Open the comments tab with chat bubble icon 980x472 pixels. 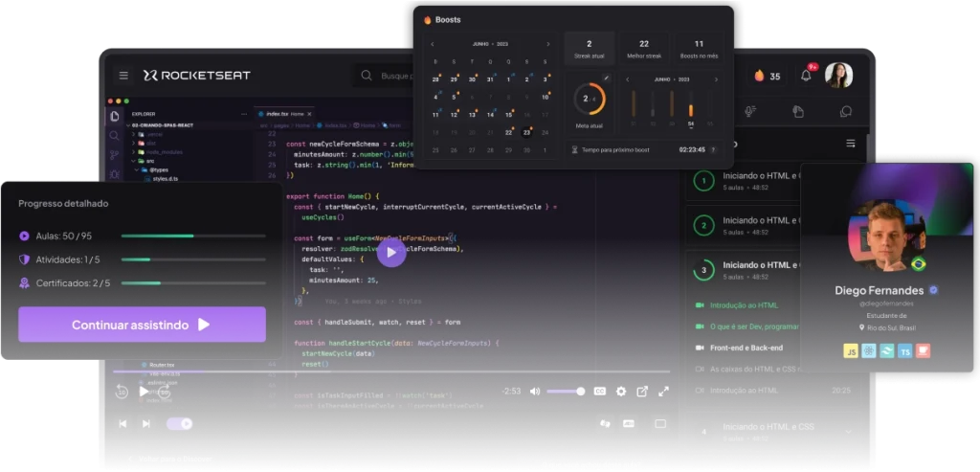click(845, 112)
